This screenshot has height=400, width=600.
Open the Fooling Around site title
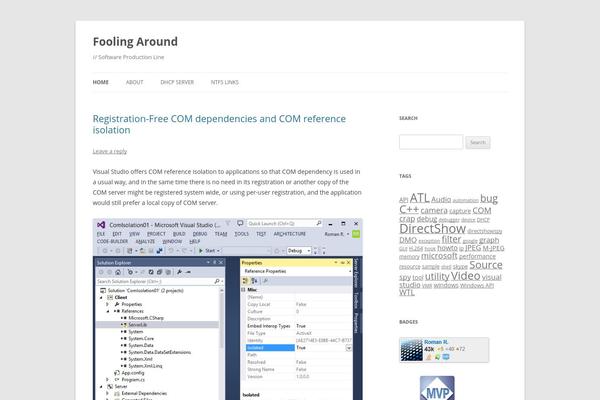(135, 41)
